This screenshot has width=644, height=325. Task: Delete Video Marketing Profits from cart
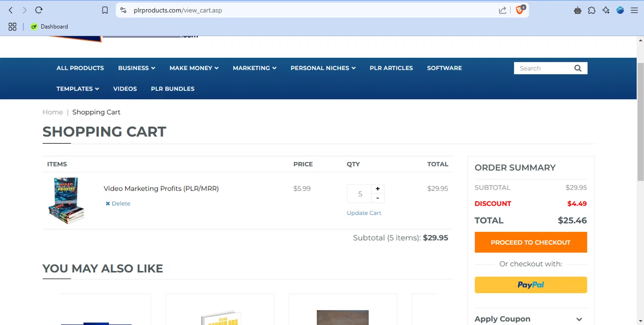pos(118,204)
